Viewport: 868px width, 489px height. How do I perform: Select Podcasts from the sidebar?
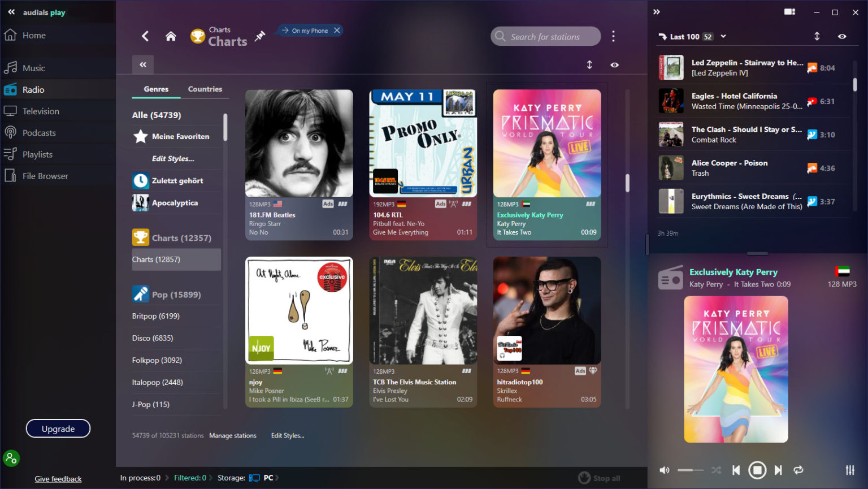tap(39, 132)
